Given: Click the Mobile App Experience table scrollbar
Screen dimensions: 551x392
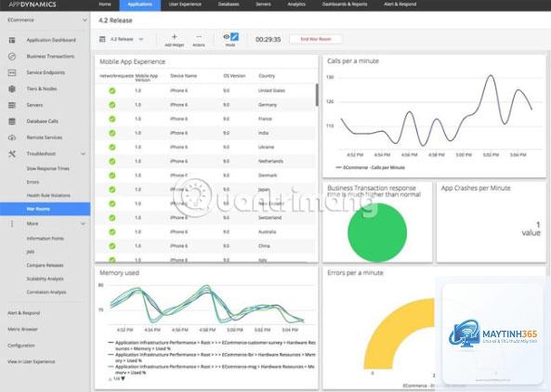Looking at the screenshot, I should pyautogui.click(x=317, y=95).
